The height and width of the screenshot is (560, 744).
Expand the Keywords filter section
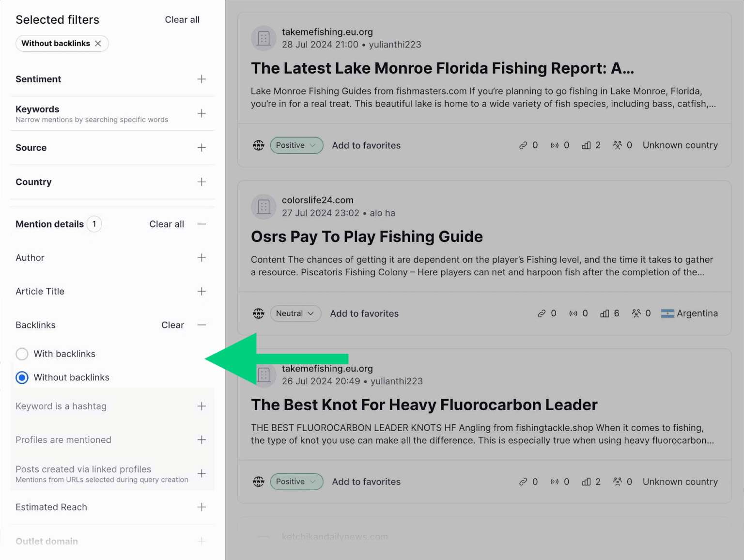point(201,113)
